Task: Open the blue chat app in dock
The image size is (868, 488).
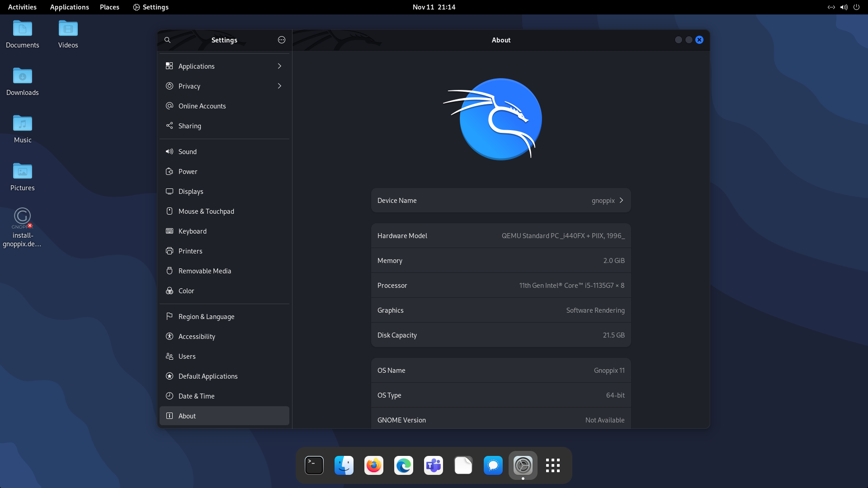Action: click(493, 465)
